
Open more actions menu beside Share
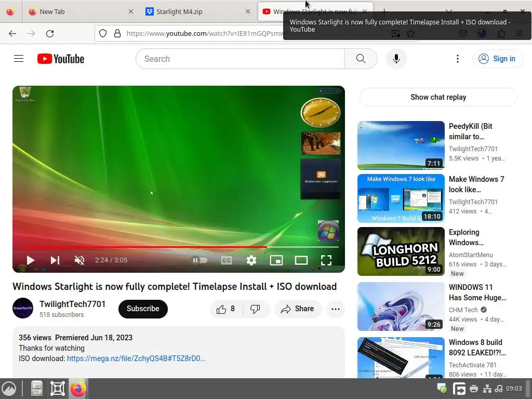336,309
